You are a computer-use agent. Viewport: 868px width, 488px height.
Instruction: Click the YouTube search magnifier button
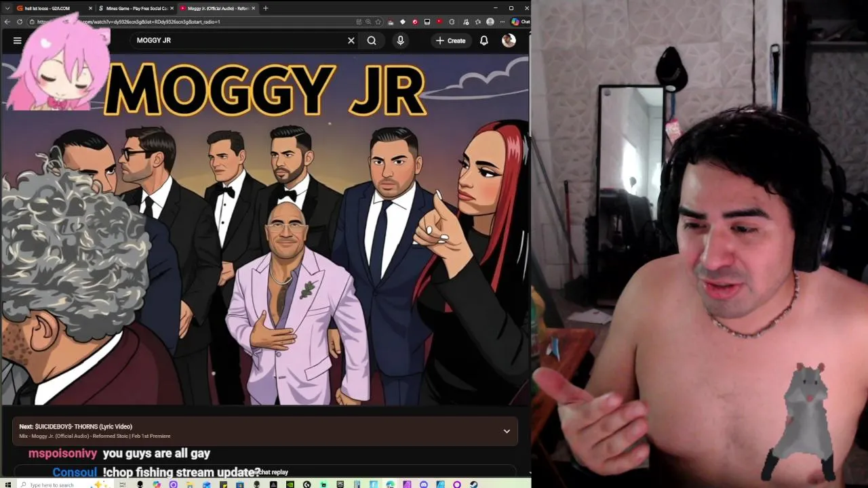pos(372,41)
